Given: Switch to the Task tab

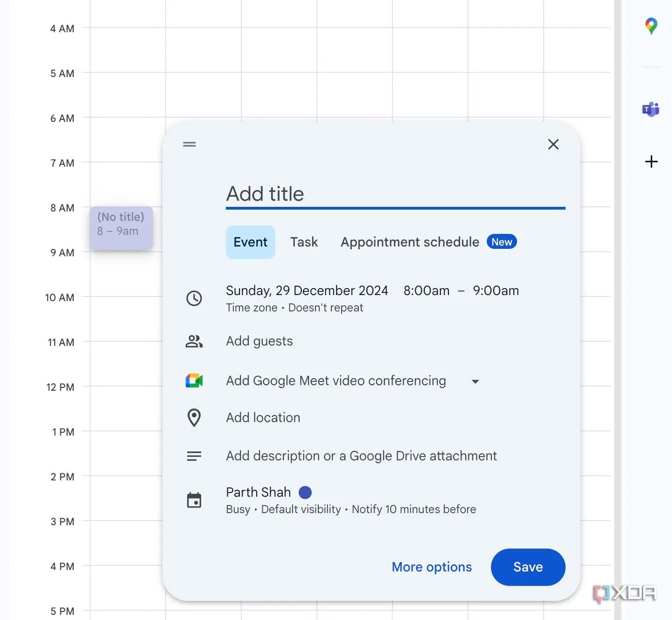Looking at the screenshot, I should (304, 242).
